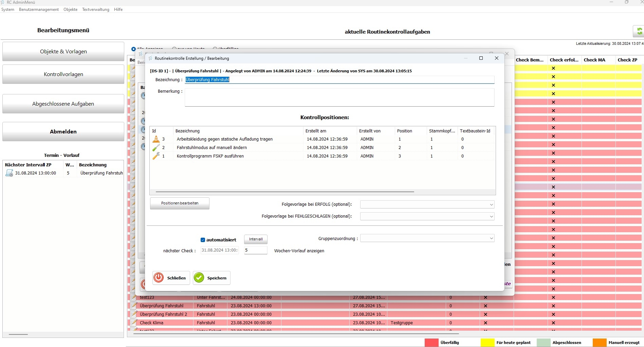Open the Benutzermanagement menu
This screenshot has width=644, height=347.
[39, 10]
